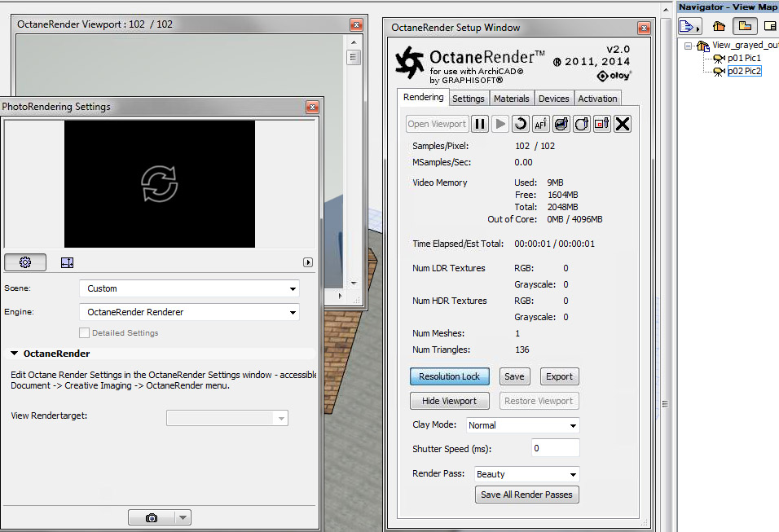Click the Num Triangles value 136
The image size is (779, 532).
[x=522, y=350]
